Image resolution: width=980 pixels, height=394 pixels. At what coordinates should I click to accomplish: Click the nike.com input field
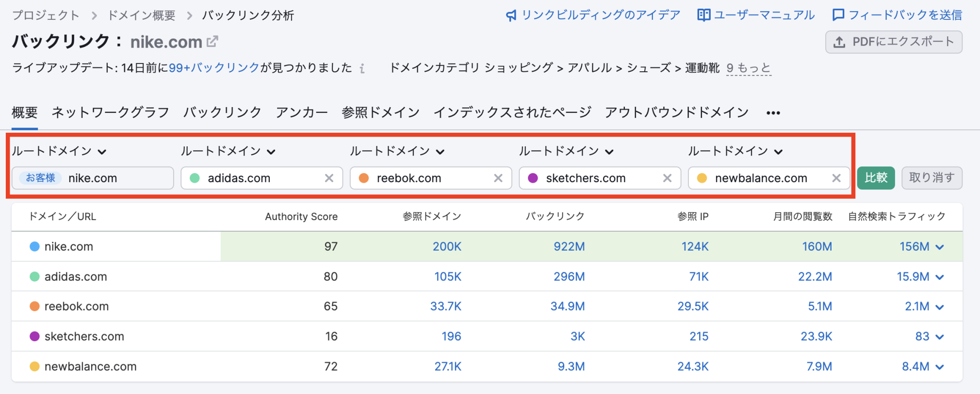pyautogui.click(x=93, y=178)
